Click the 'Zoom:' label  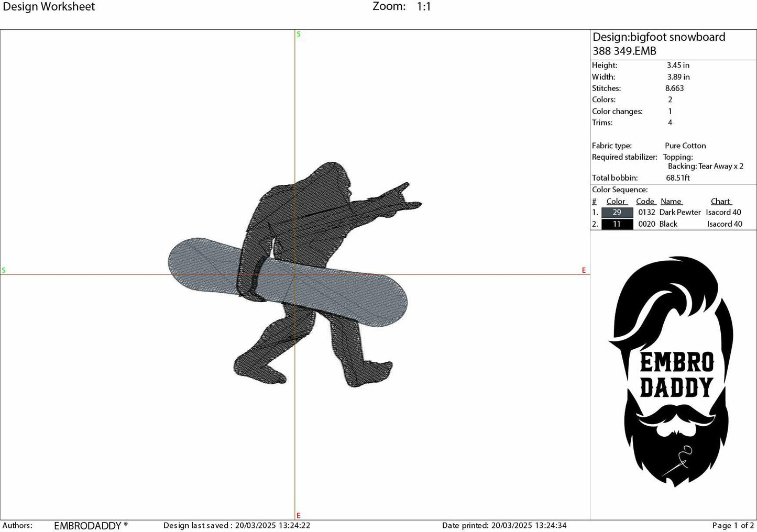point(389,6)
